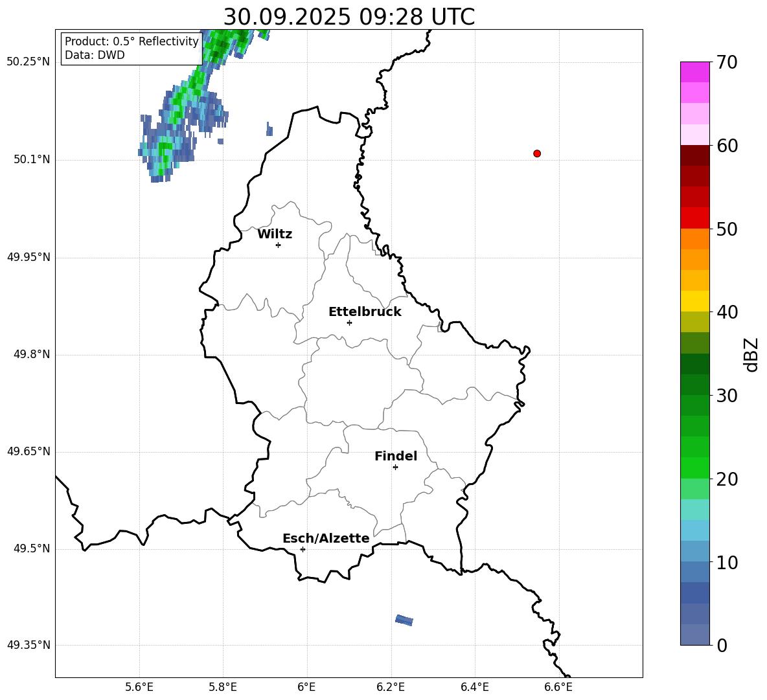Click latitude label 49.95°N

pos(29,257)
